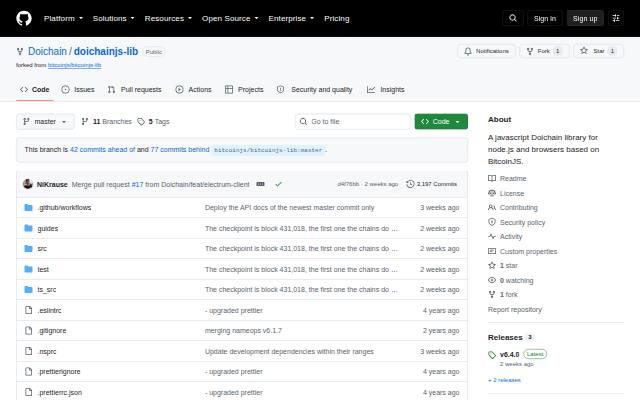Click the NiKrause avatar thumbnail
This screenshot has height=400, width=640.
[28, 184]
